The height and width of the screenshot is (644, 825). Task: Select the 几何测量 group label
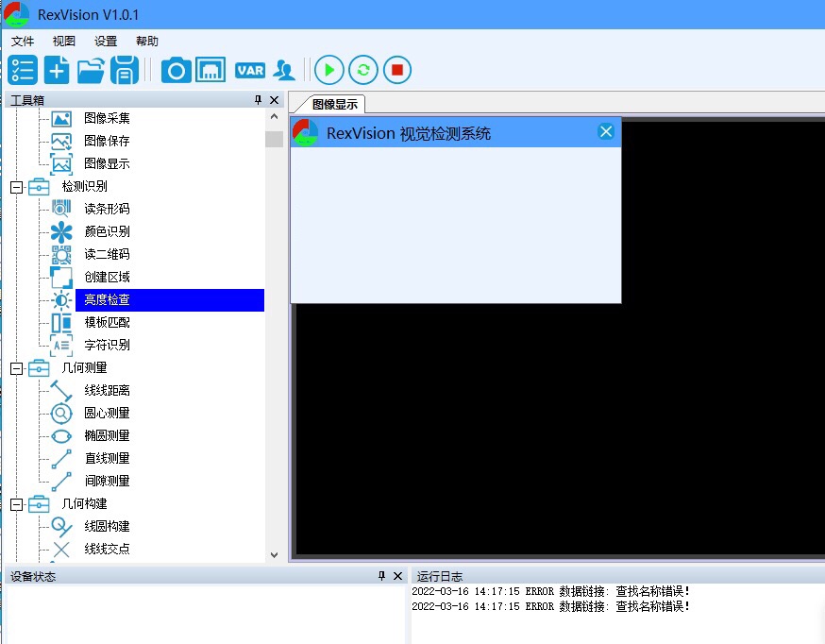click(84, 367)
